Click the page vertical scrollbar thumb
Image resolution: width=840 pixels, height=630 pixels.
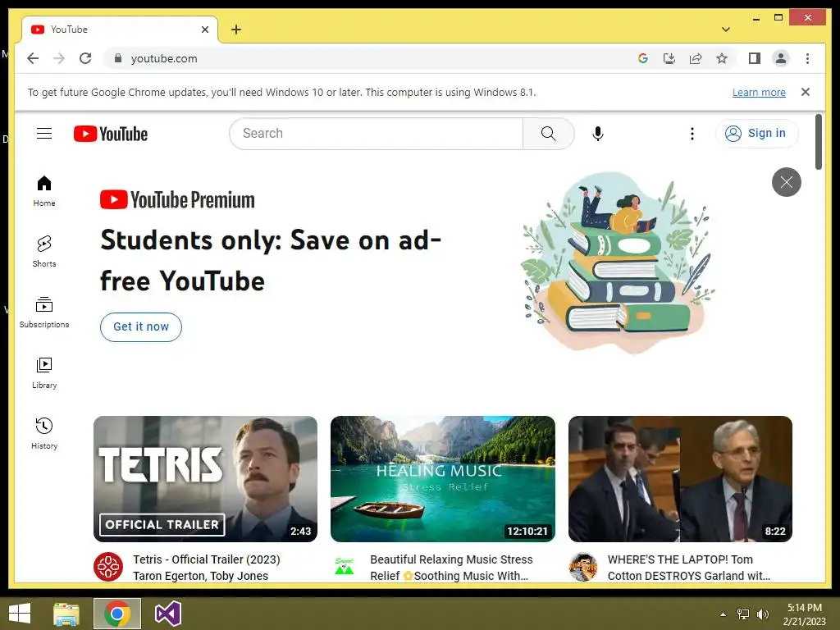[x=818, y=142]
